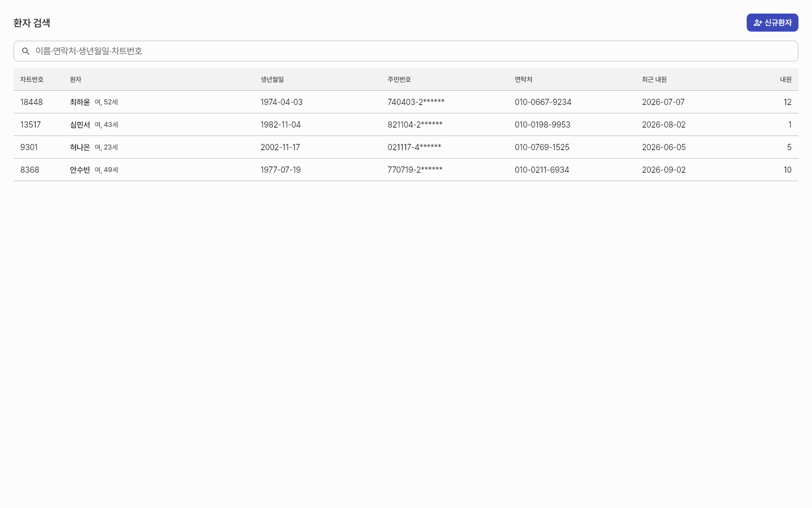Image resolution: width=812 pixels, height=508 pixels.
Task: Open patient 안수빈
Action: (x=80, y=170)
